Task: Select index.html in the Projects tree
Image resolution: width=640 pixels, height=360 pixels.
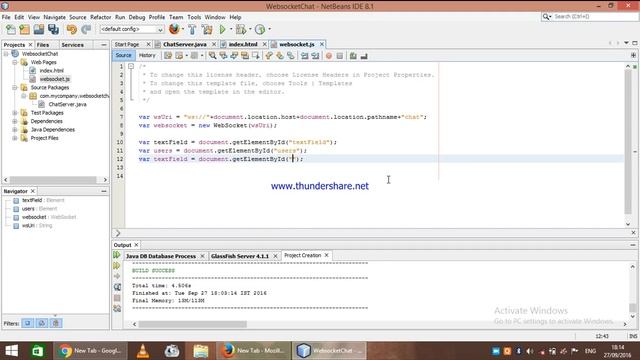Action: click(51, 71)
